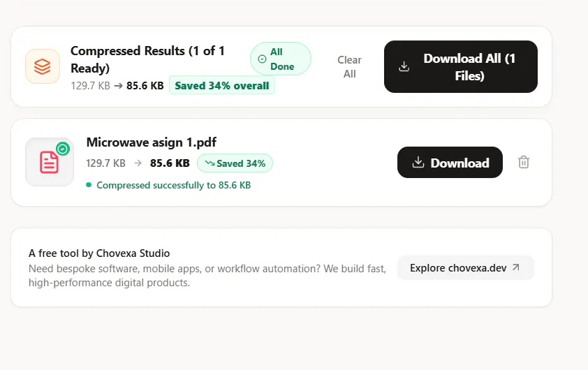Select the Microwave asign 1.pdf filename

(x=151, y=142)
